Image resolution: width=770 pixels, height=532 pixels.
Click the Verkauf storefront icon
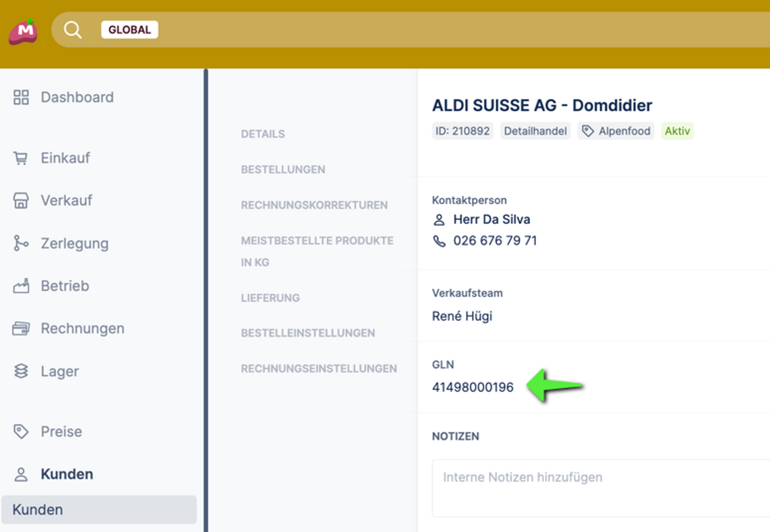pyautogui.click(x=21, y=200)
